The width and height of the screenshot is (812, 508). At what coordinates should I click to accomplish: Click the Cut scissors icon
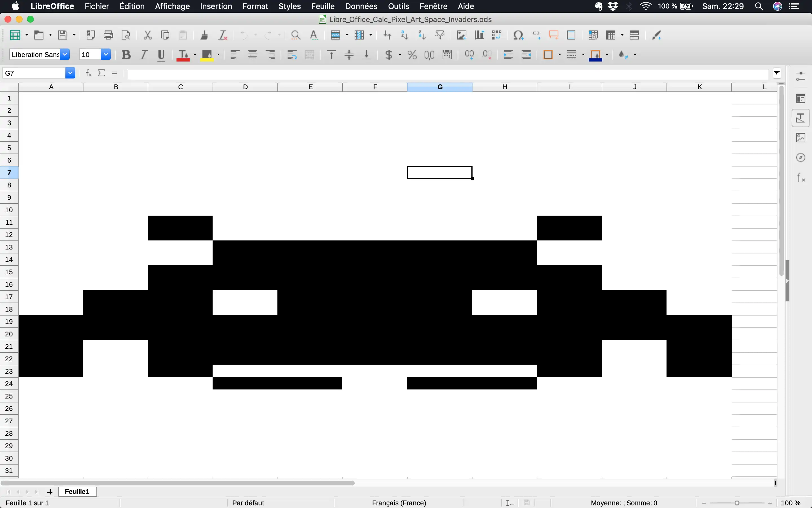[x=147, y=35]
